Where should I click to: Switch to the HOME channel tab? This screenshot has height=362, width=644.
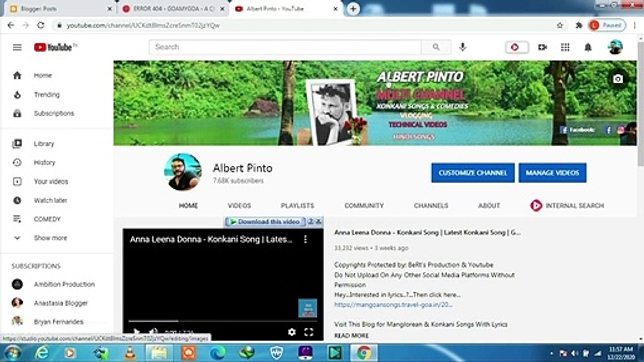(188, 205)
